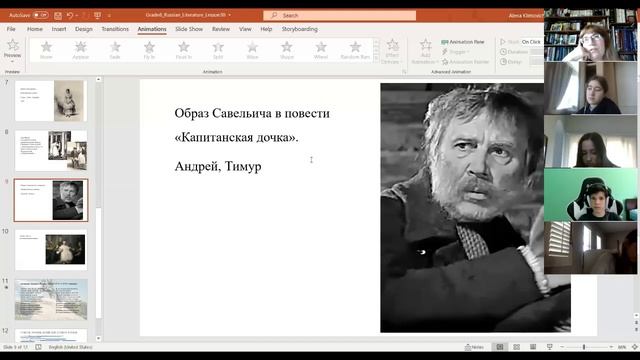Open the Trigger dropdown

456,52
